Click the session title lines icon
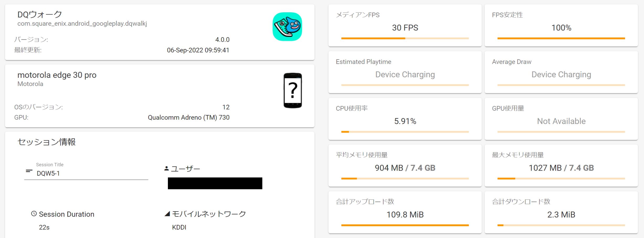The image size is (644, 238). click(x=29, y=171)
